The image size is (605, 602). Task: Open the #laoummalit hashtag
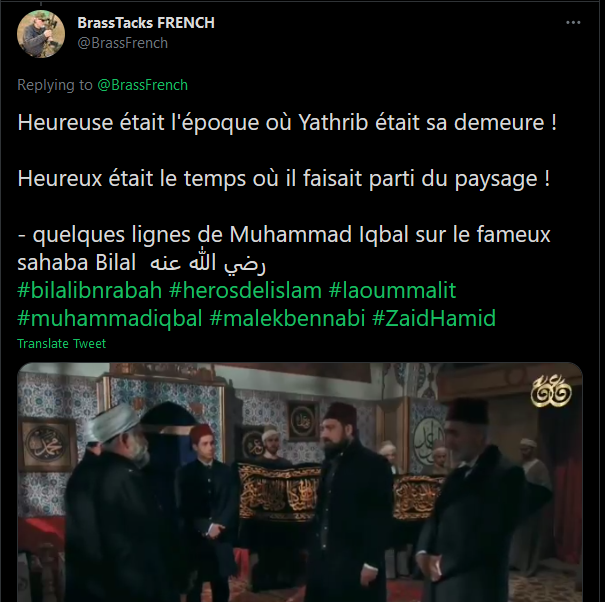click(x=392, y=290)
